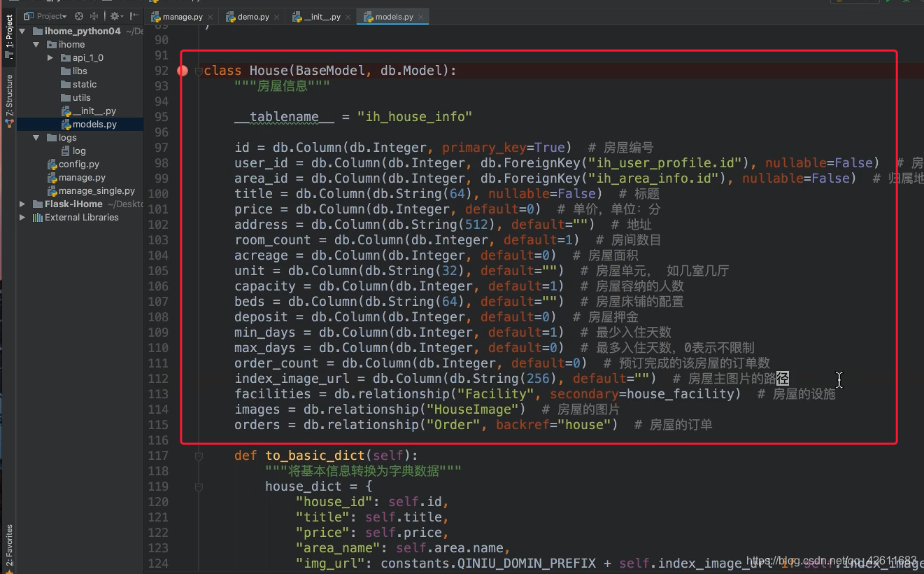Fold the house_dict block at line 119
Viewport: 924px width, 574px height.
click(x=199, y=486)
